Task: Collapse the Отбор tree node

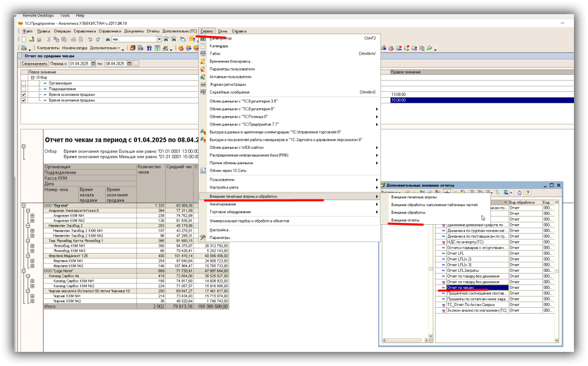Action: [33, 78]
